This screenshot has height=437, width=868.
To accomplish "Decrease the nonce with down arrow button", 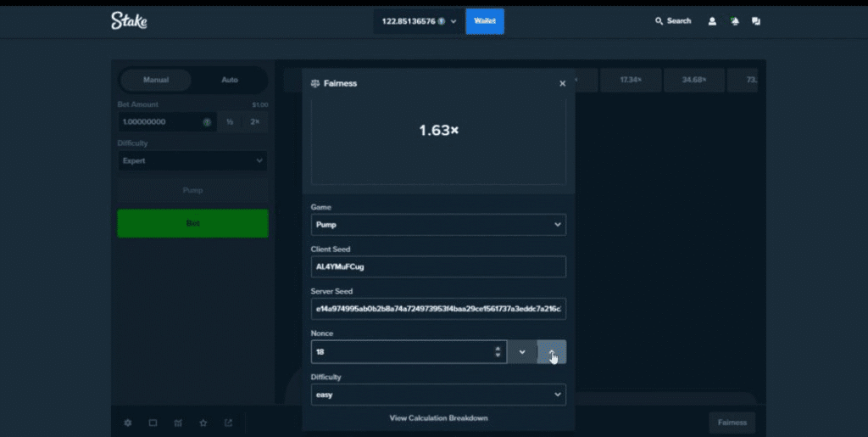I will (522, 352).
